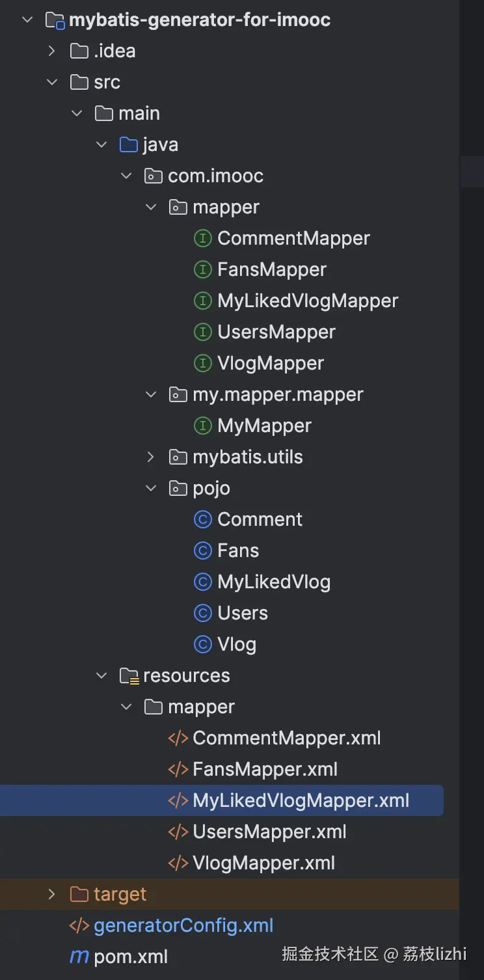484x980 pixels.
Task: Click the resources folder icon
Action: pos(129,676)
